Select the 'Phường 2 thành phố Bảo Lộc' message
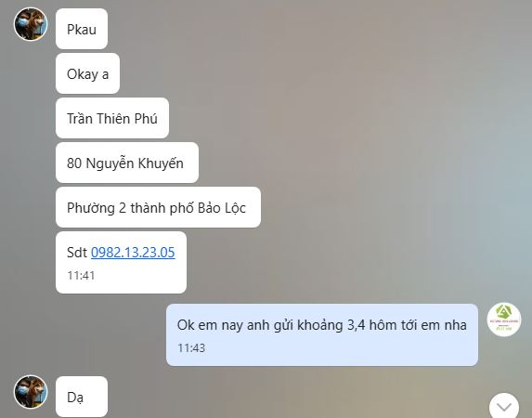Viewport: 532px width, 418px height. pyautogui.click(x=158, y=207)
